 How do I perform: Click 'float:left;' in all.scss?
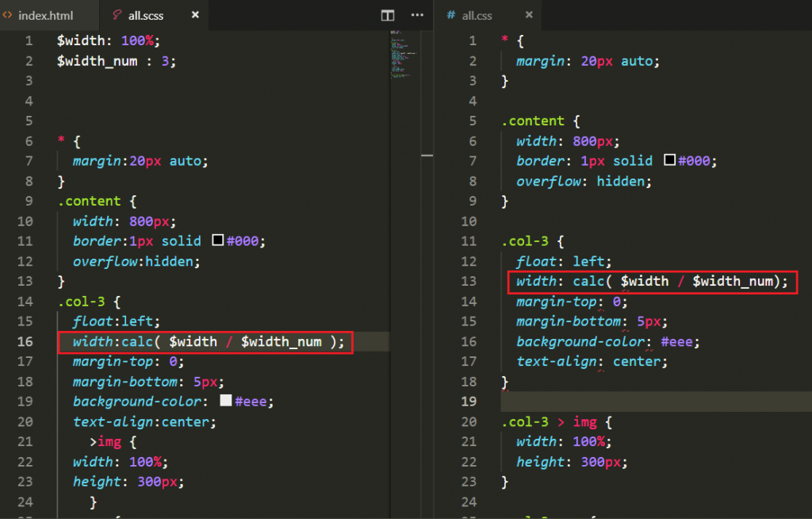(x=116, y=321)
